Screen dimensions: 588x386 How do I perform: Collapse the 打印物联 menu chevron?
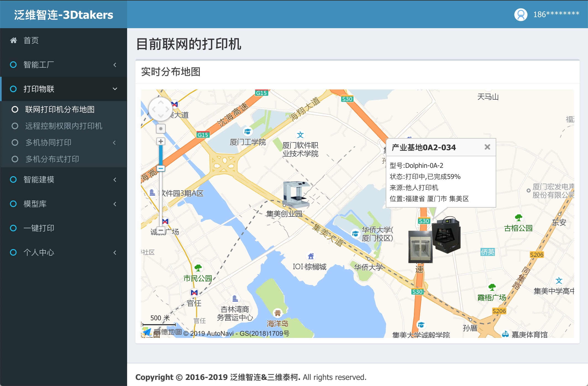click(x=115, y=89)
